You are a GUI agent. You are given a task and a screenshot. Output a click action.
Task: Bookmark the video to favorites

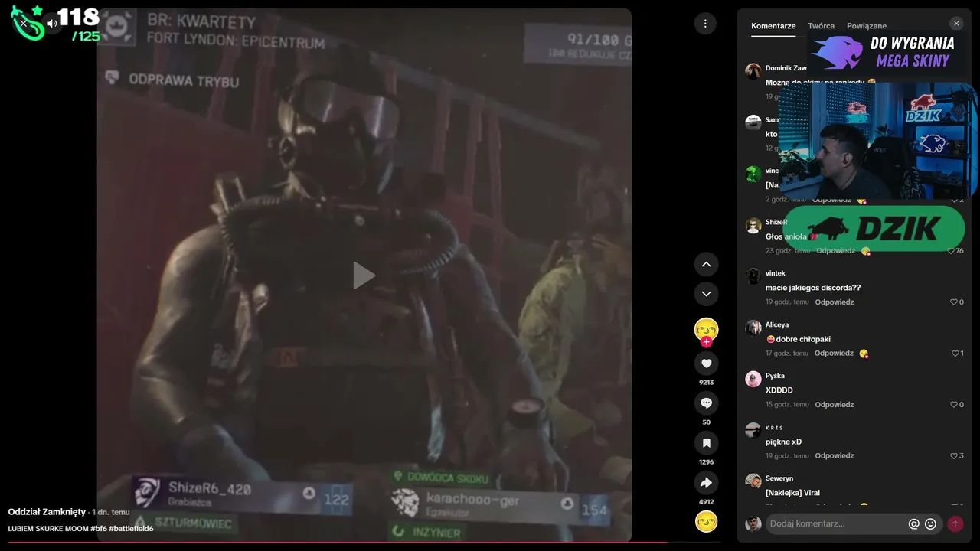point(706,443)
